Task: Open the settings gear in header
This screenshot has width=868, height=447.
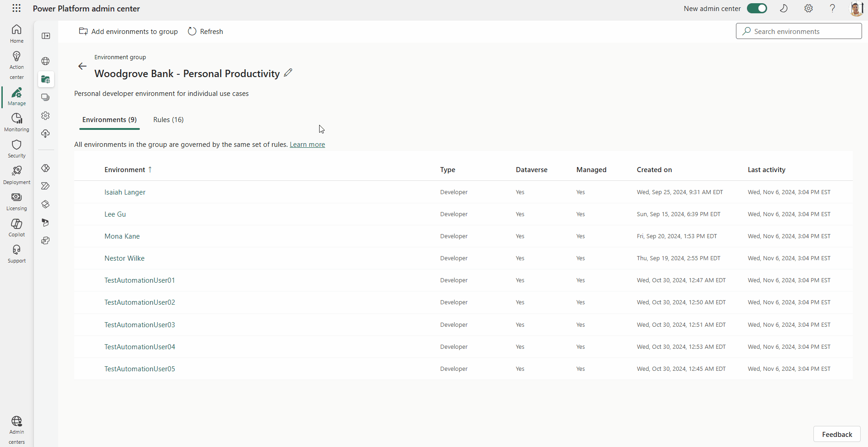Action: coord(808,8)
